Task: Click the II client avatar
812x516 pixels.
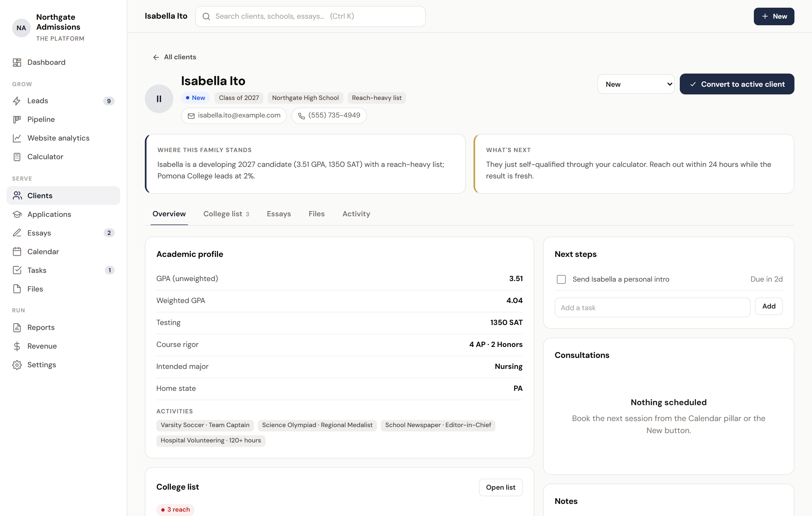Action: click(159, 99)
